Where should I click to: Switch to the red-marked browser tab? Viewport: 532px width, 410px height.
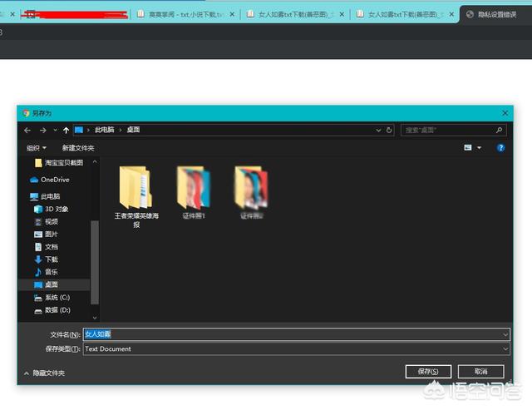click(74, 15)
